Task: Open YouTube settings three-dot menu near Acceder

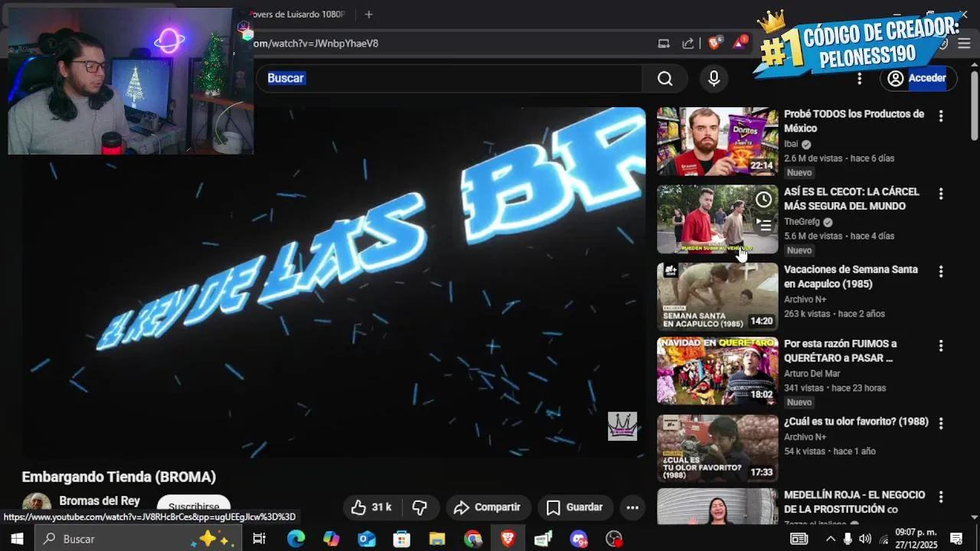Action: point(859,78)
